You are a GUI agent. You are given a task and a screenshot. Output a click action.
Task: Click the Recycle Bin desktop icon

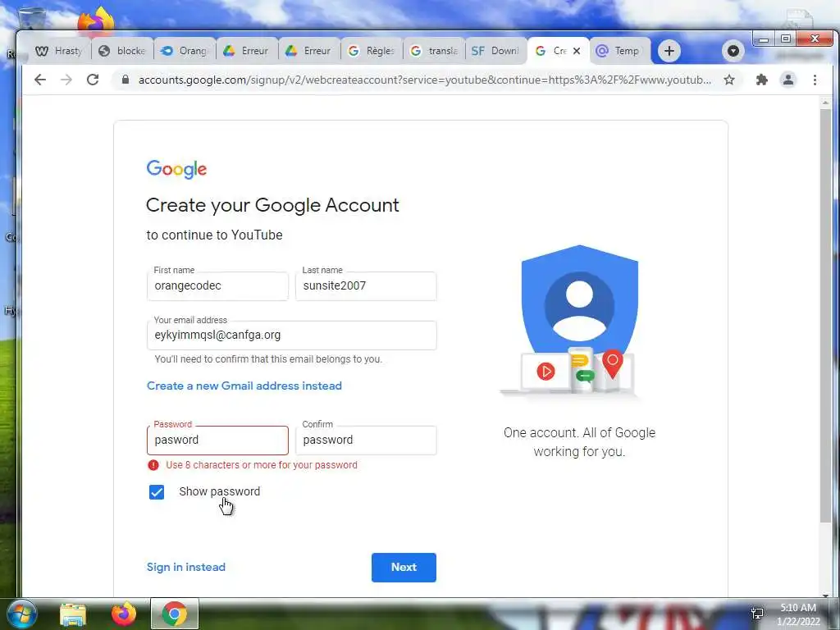pyautogui.click(x=32, y=18)
